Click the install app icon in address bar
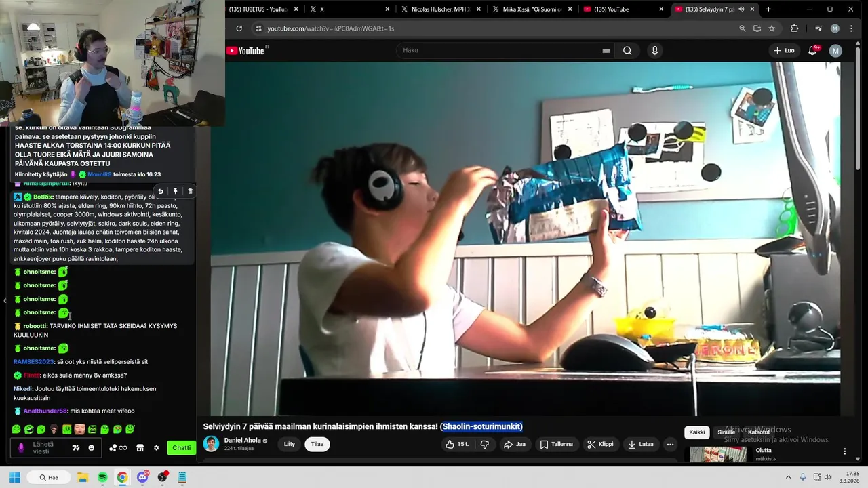This screenshot has height=488, width=868. click(x=757, y=28)
